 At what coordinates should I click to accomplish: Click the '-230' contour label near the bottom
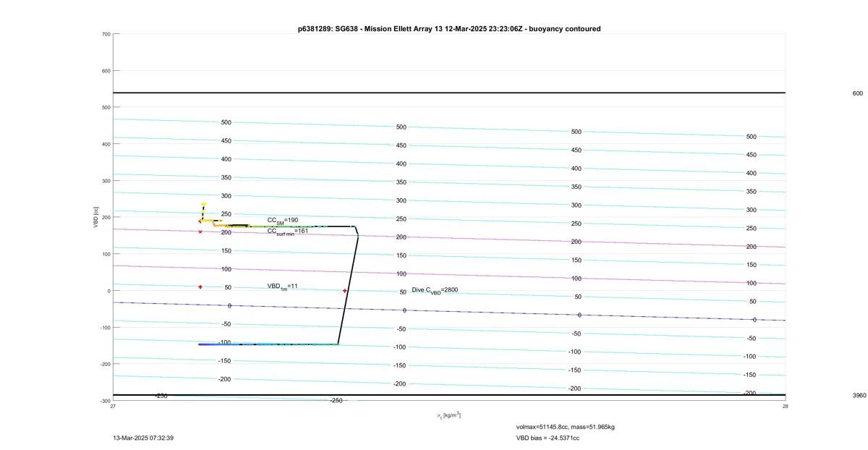(161, 396)
